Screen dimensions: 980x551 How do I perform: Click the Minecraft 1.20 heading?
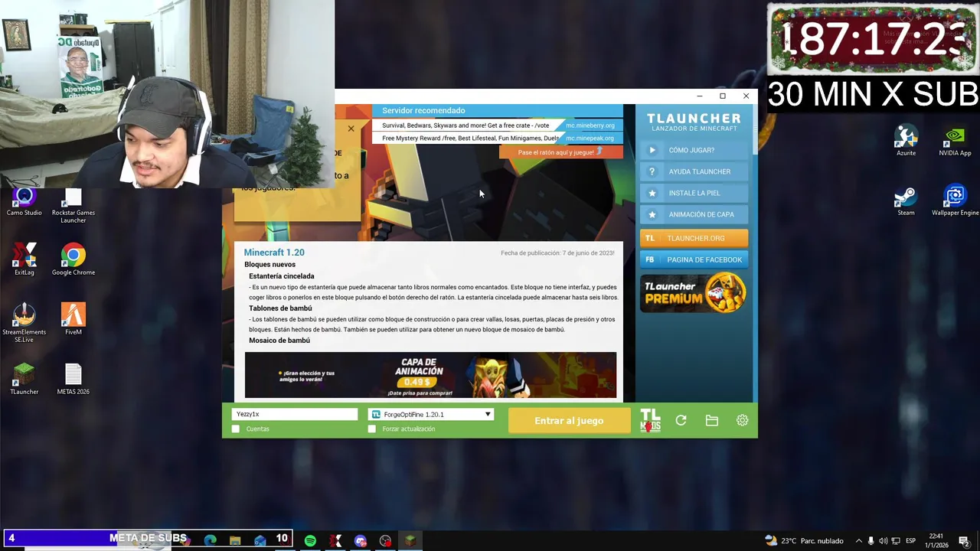click(274, 253)
